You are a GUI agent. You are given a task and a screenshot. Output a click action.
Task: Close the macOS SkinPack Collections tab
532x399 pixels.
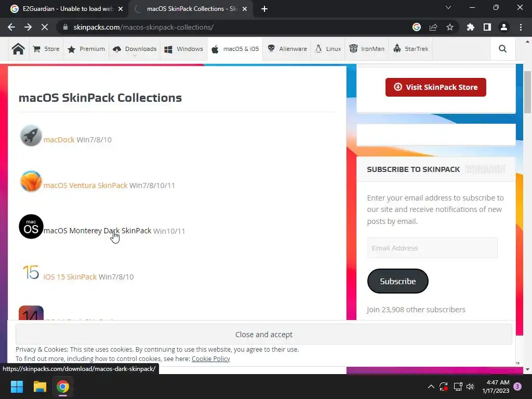pos(245,9)
